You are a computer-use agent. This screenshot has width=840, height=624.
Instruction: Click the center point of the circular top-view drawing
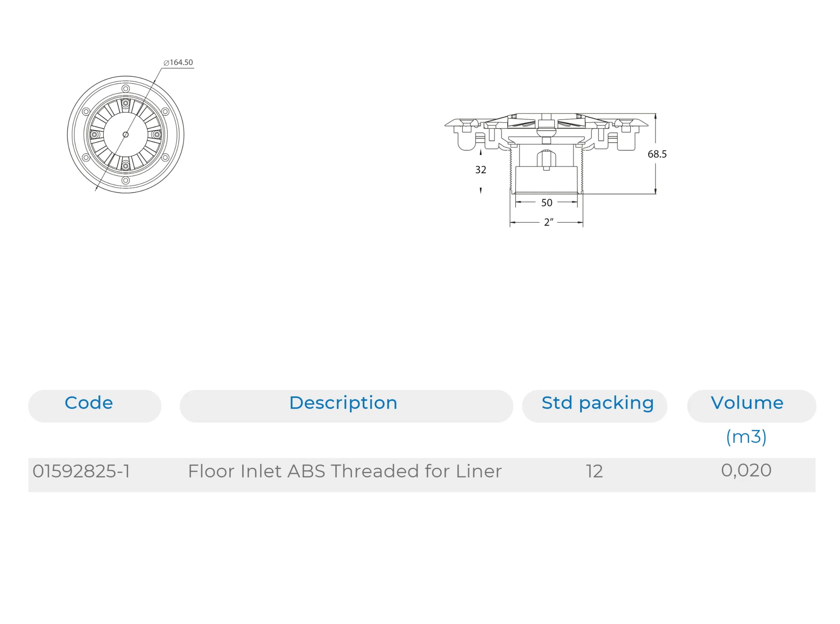[x=126, y=135]
